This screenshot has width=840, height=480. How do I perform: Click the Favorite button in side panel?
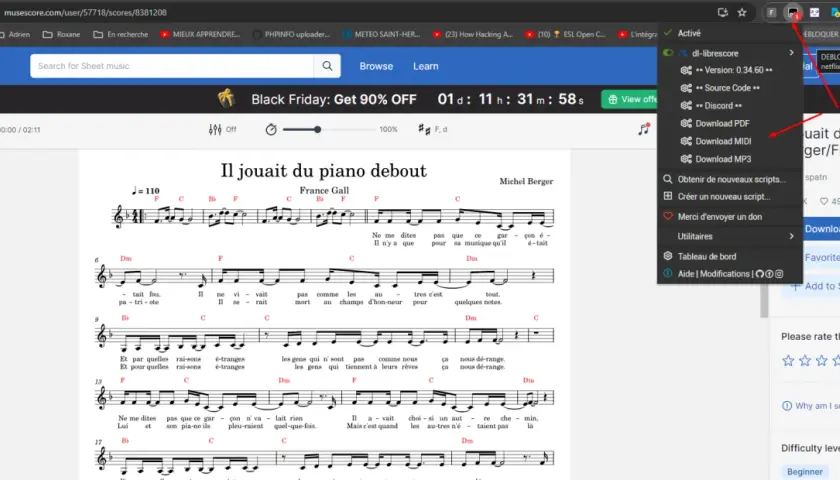[821, 258]
